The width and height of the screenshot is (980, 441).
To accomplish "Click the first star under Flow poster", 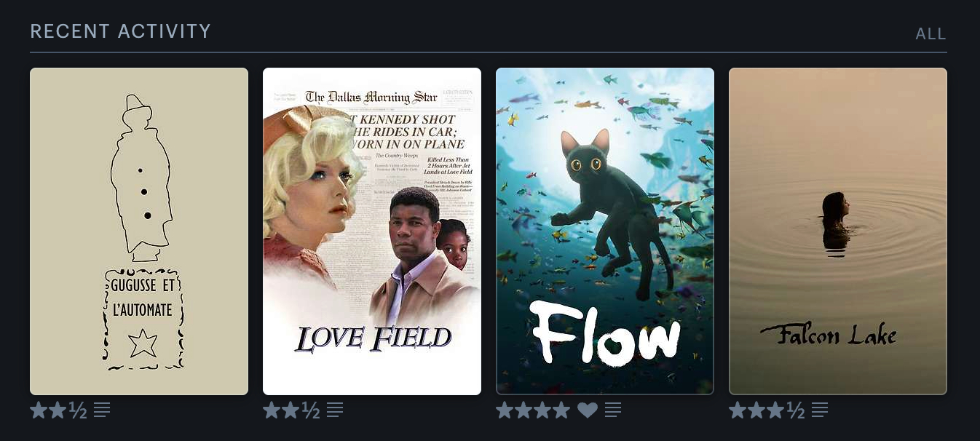I will pyautogui.click(x=505, y=410).
